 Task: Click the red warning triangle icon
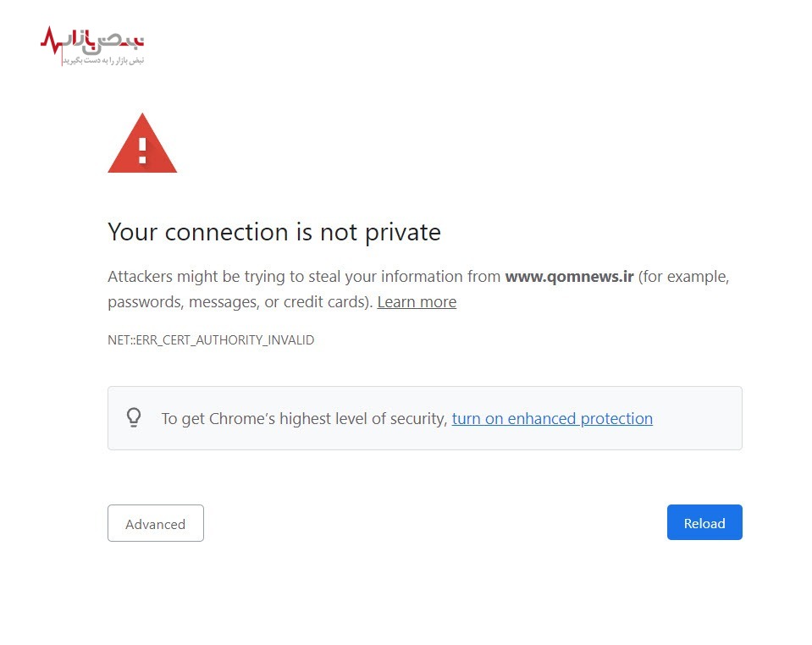pos(142,146)
